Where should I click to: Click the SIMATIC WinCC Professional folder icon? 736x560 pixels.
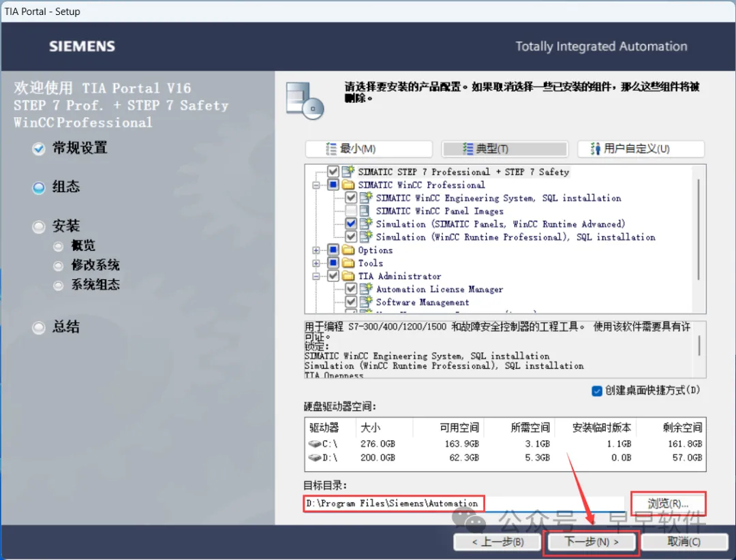(x=348, y=185)
